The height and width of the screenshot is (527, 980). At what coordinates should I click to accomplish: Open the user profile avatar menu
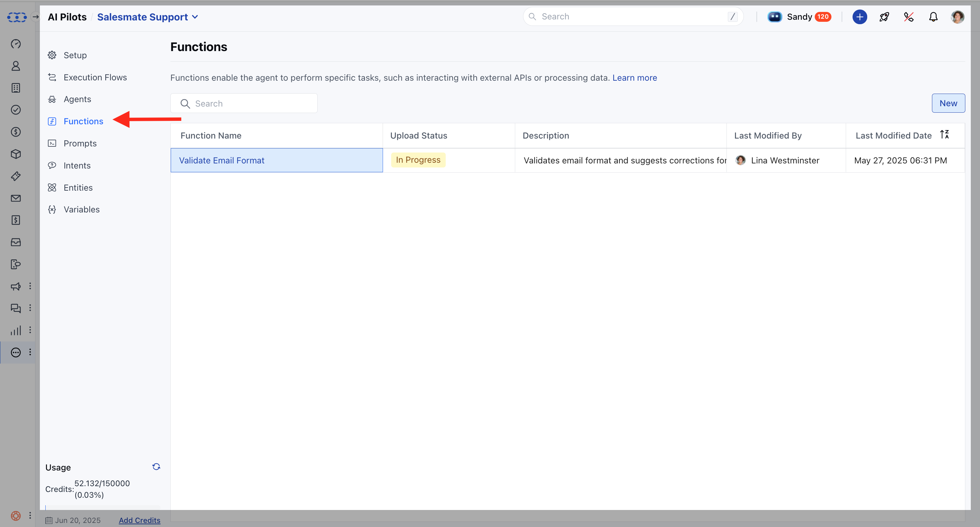[x=957, y=17]
